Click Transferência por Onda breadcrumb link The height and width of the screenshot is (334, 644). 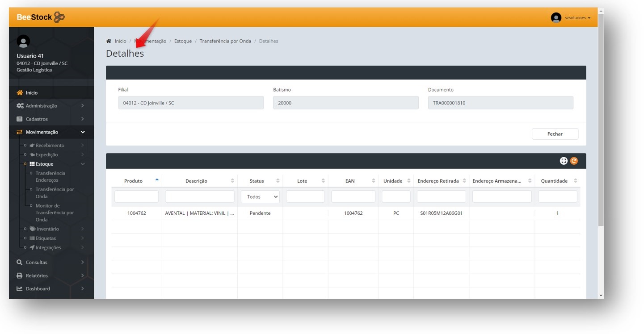click(225, 41)
